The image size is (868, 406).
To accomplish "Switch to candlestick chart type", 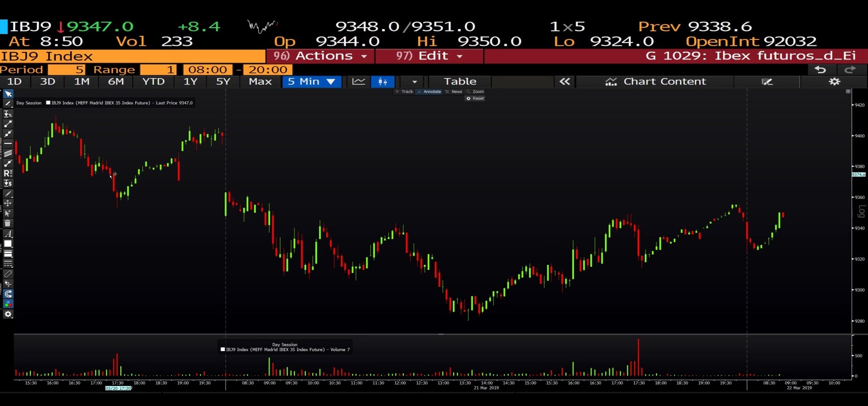I will 383,82.
